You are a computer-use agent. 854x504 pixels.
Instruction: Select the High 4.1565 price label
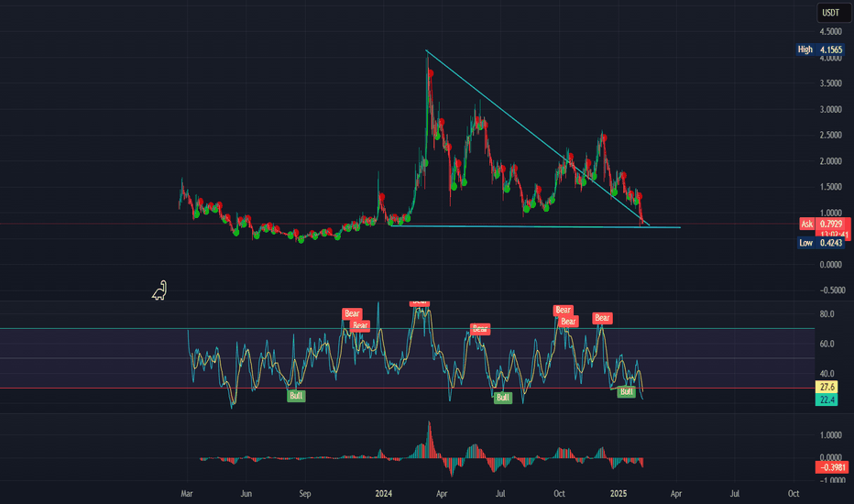coord(820,49)
